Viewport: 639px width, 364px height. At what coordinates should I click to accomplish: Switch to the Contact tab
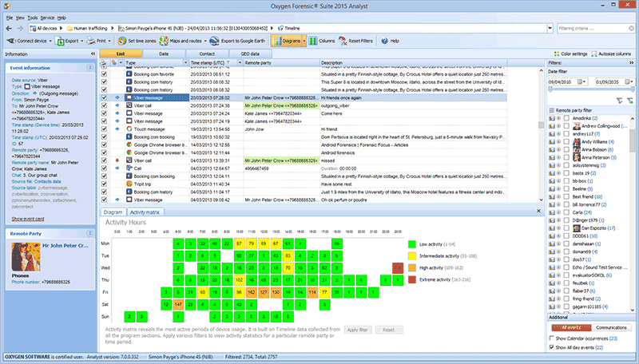(x=207, y=53)
